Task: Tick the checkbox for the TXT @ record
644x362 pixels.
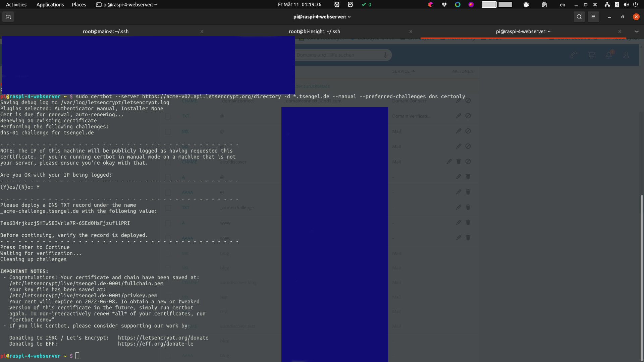Action: [x=168, y=116]
